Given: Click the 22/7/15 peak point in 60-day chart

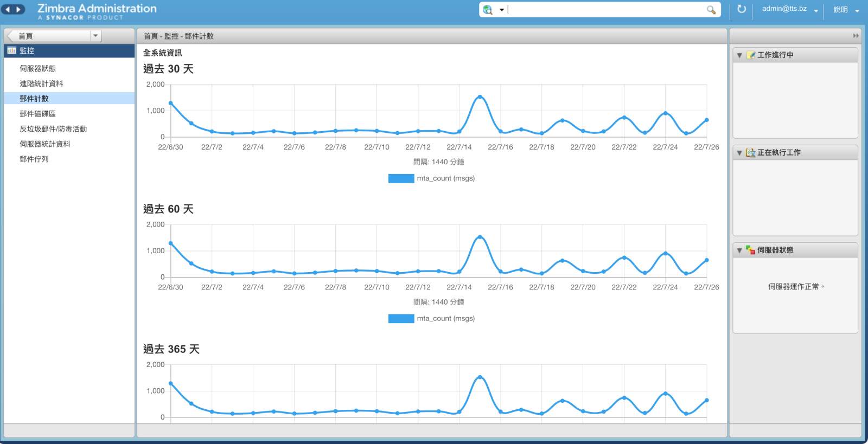Looking at the screenshot, I should pyautogui.click(x=480, y=237).
